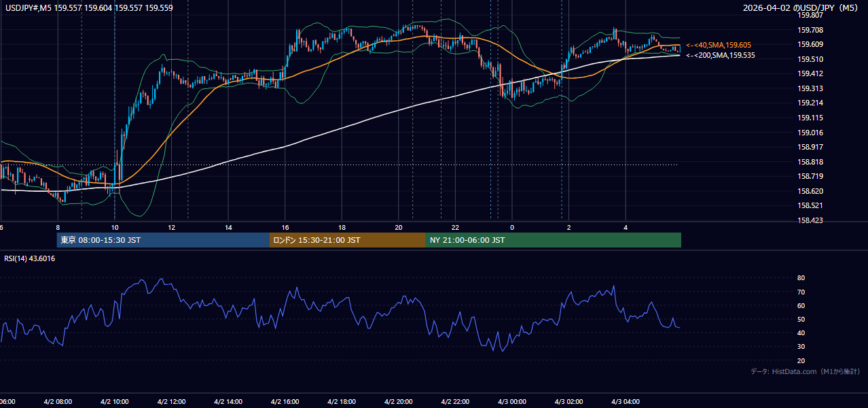This screenshot has height=408, width=868.
Task: Select the 東京 08:00-15:30 JST session bar
Action: 163,240
